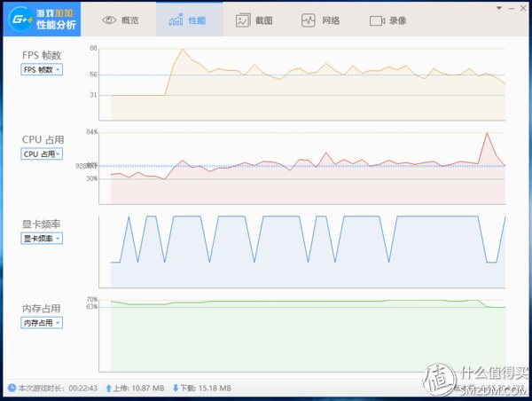Minimize the performance analysis window
This screenshot has height=401, width=532.
coord(512,8)
